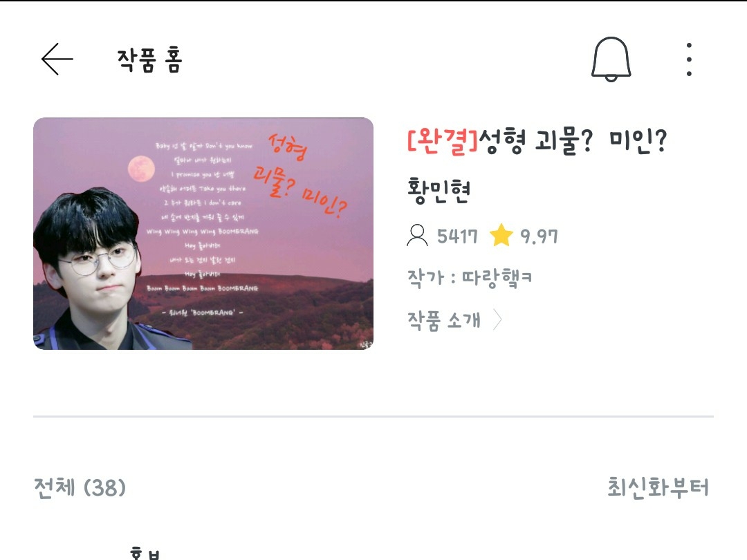Screen dimensions: 747x560
Task: Tap the 작품 홈 header title
Action: pos(149,60)
